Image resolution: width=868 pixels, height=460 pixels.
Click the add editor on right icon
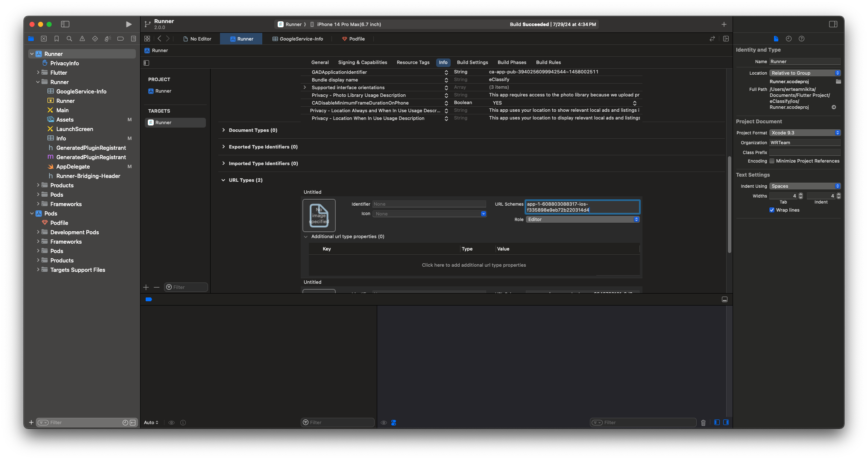[x=726, y=39]
